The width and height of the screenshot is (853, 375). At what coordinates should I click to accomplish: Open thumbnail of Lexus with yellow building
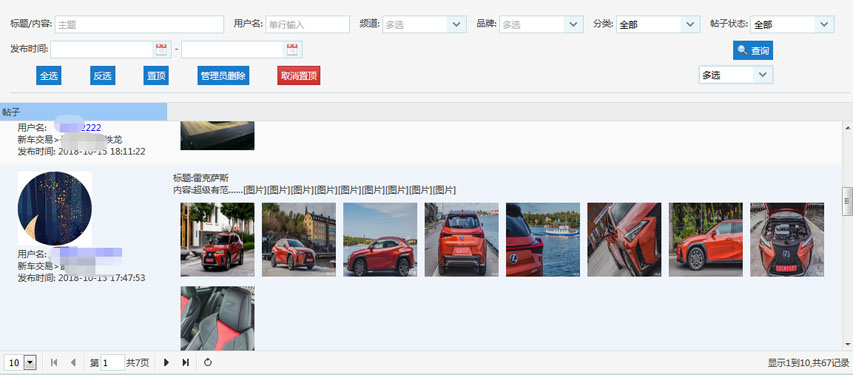(x=299, y=239)
